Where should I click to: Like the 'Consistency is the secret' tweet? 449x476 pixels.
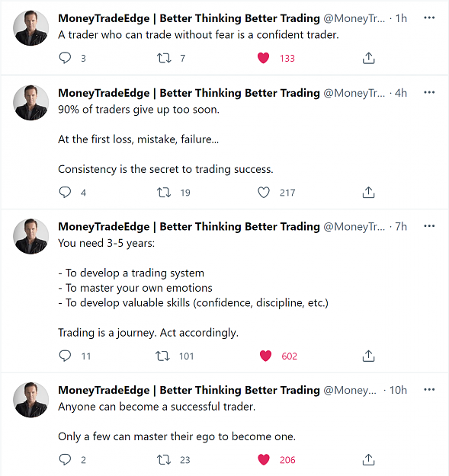[264, 192]
